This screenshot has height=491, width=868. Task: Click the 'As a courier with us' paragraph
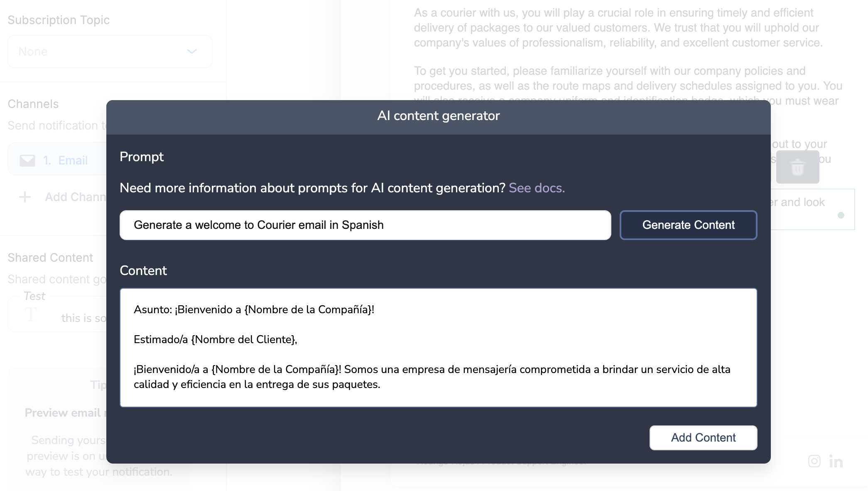point(618,28)
